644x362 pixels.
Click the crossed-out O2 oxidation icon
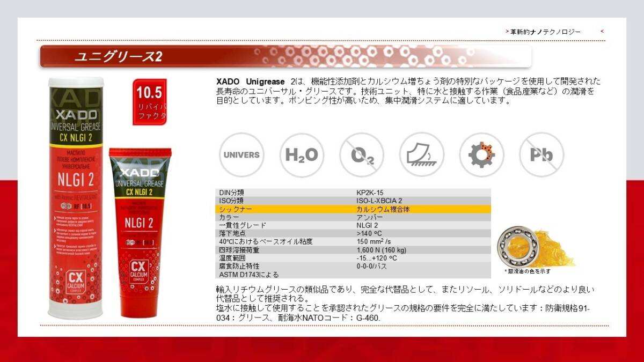[362, 155]
